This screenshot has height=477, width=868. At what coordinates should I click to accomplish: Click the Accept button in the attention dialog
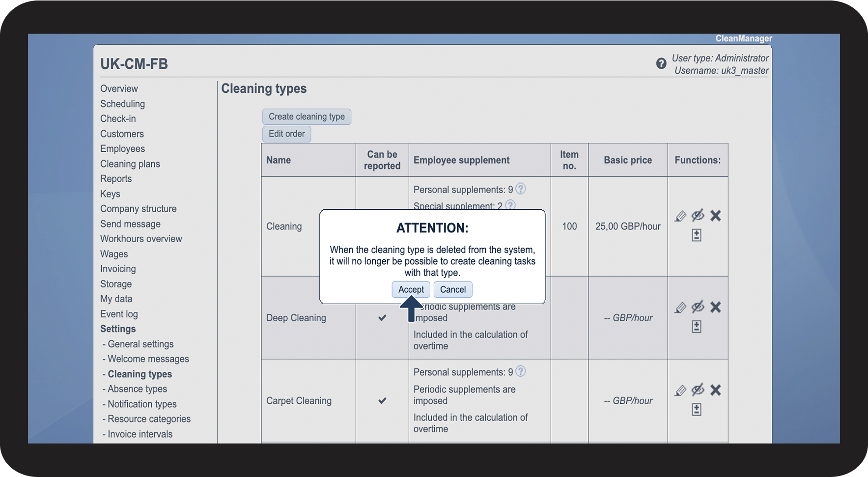click(x=411, y=289)
